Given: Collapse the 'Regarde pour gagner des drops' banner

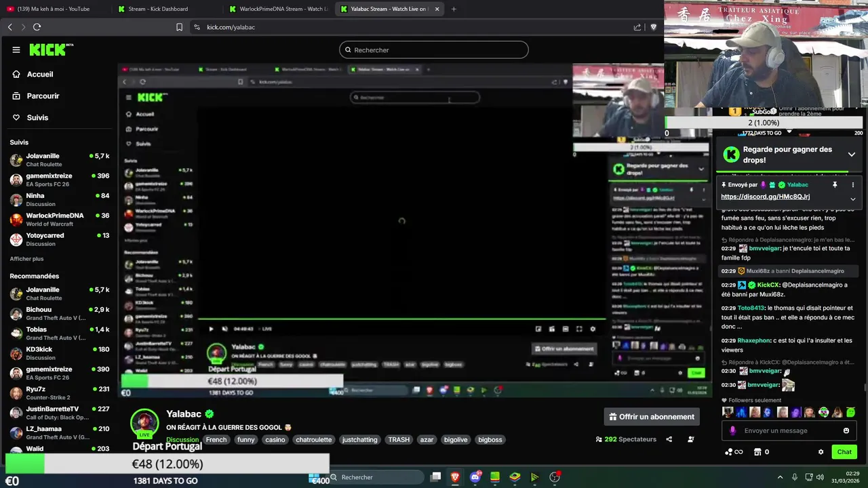Looking at the screenshot, I should point(852,155).
